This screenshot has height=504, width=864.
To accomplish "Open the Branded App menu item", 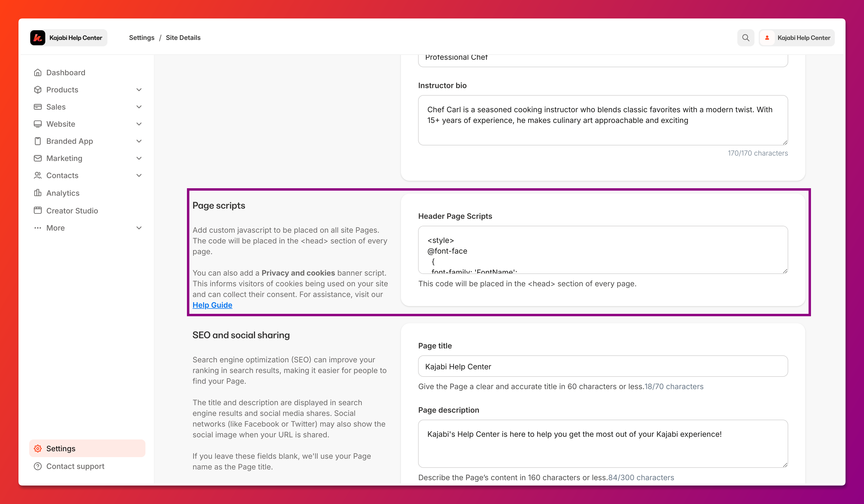I will click(x=70, y=141).
